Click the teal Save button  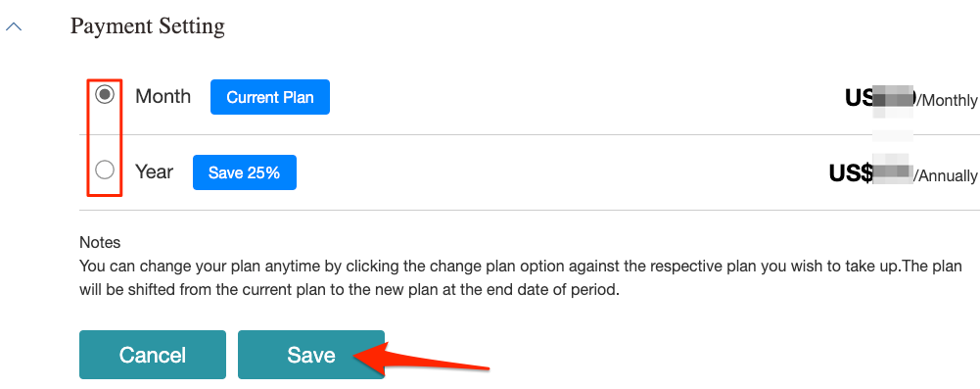(x=311, y=355)
